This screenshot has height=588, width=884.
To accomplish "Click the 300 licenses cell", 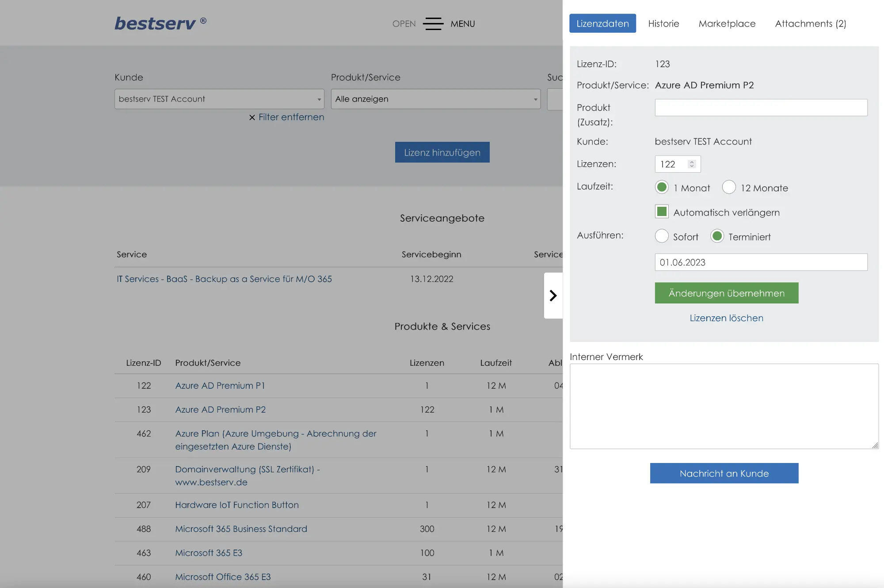I will (427, 529).
